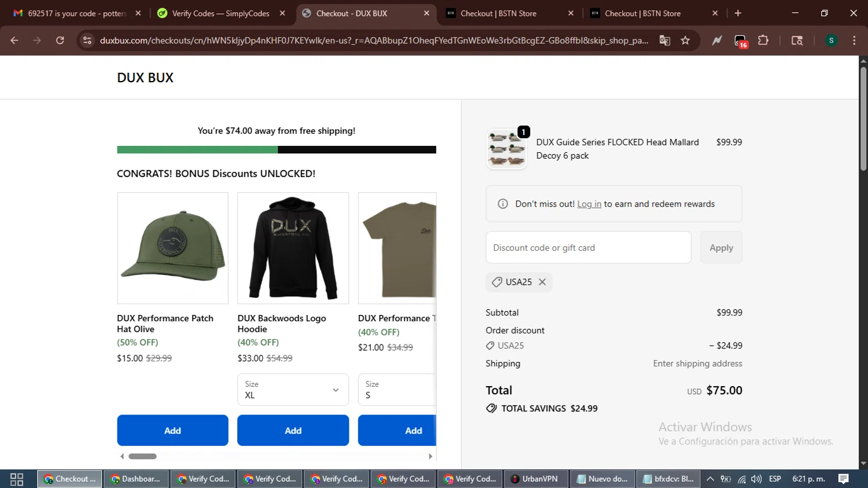Show hidden system tray icons
Image resolution: width=868 pixels, height=488 pixels.
pos(710,479)
